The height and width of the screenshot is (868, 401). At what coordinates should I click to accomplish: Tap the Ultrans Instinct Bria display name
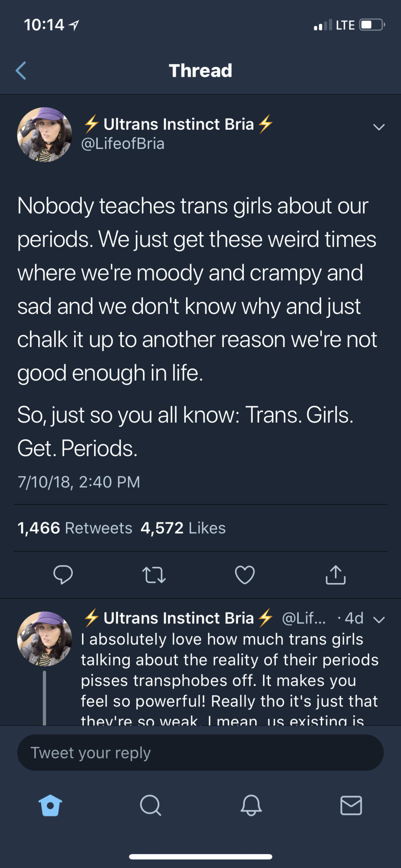coord(178,124)
